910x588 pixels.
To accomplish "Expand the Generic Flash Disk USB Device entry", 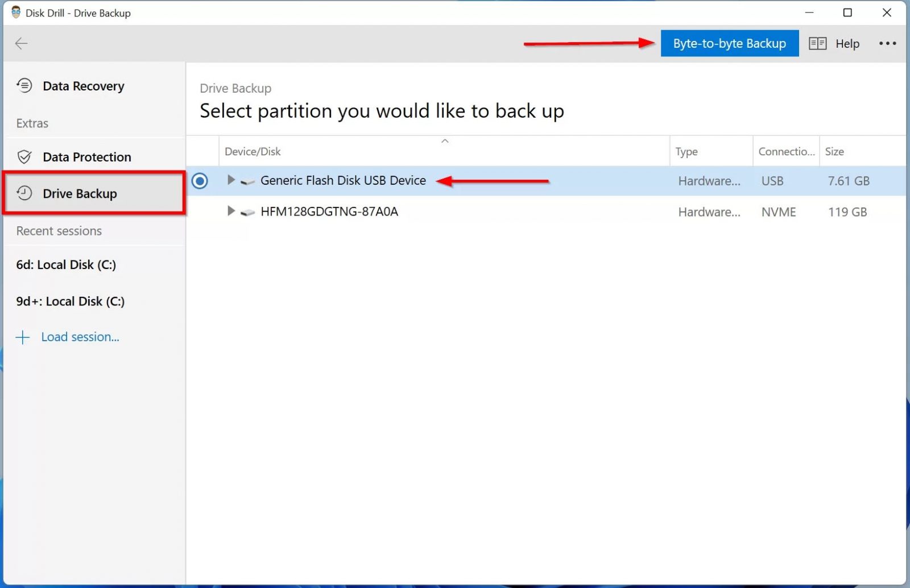I will (230, 180).
